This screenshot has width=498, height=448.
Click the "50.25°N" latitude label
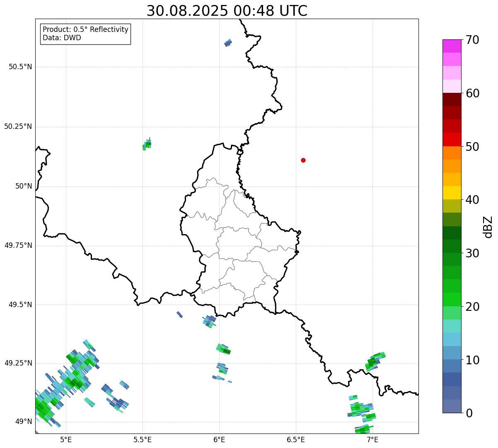tap(18, 126)
